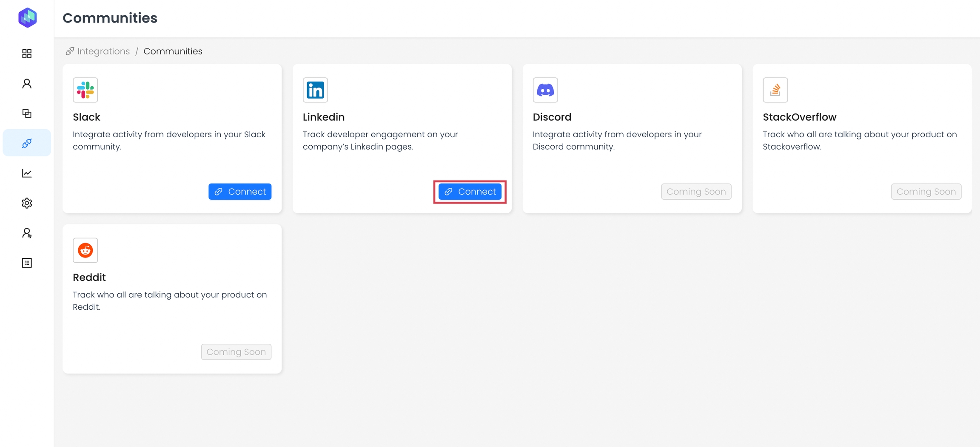This screenshot has width=980, height=447.
Task: Click Reddit's Coming Soon button
Action: point(236,352)
